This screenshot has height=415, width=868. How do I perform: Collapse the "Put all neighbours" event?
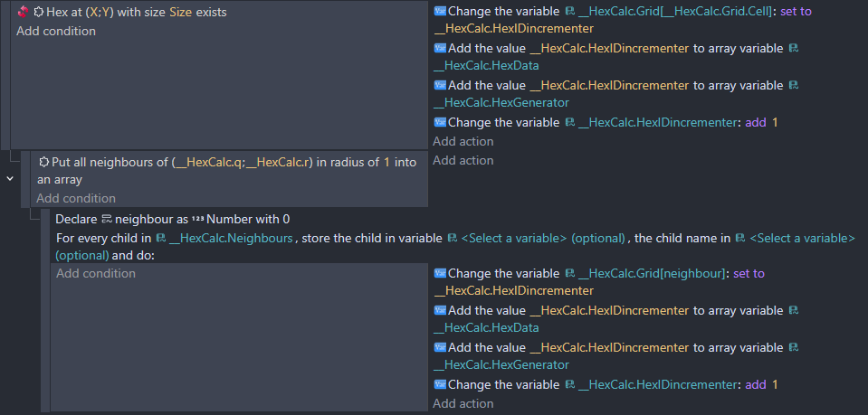point(10,179)
